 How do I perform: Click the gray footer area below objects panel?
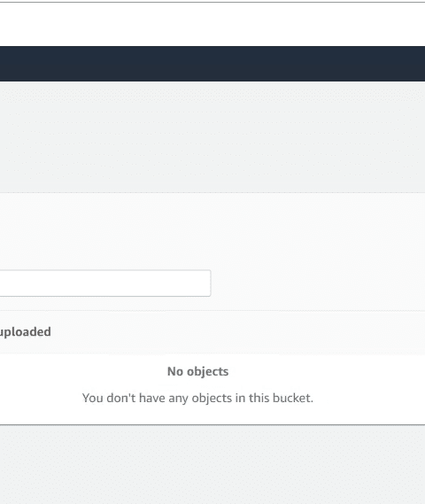pos(212,465)
